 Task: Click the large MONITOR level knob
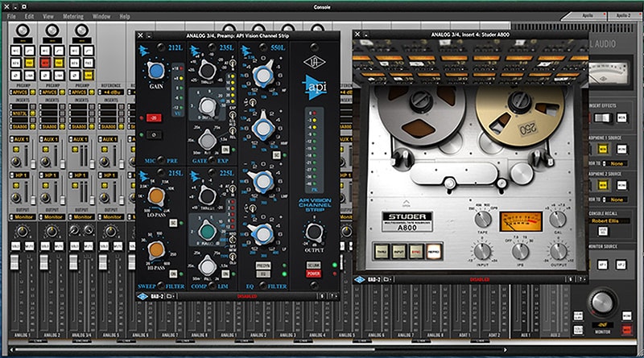tap(601, 303)
